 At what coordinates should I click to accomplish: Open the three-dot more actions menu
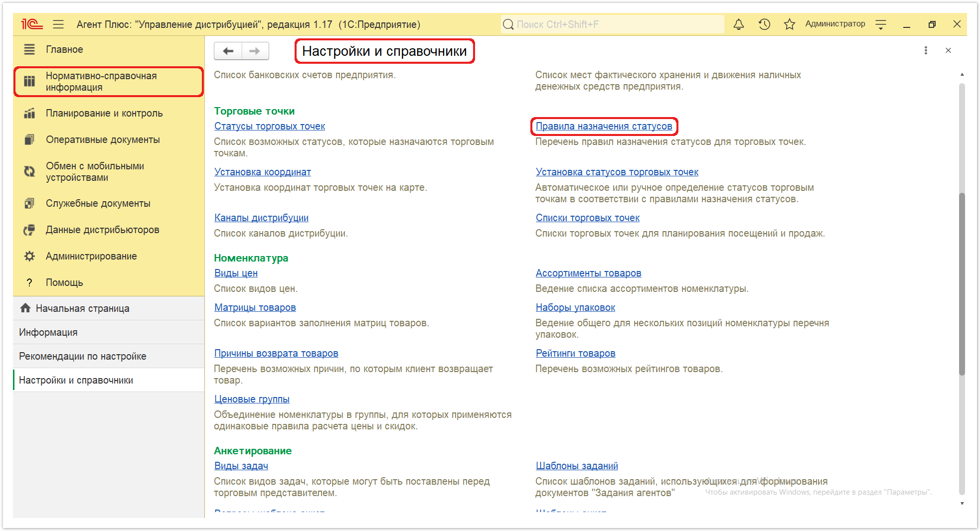[926, 50]
